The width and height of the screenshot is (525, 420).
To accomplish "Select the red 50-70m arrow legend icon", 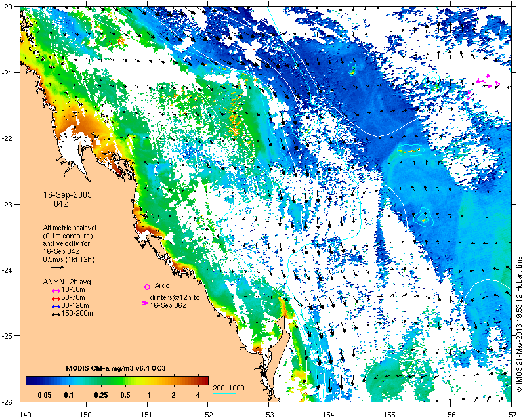I will click(x=56, y=299).
